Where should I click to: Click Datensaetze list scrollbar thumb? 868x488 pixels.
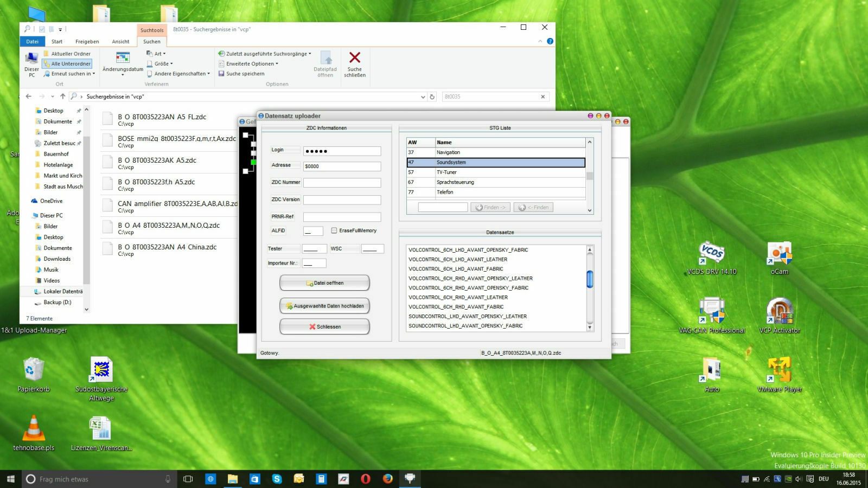[590, 279]
